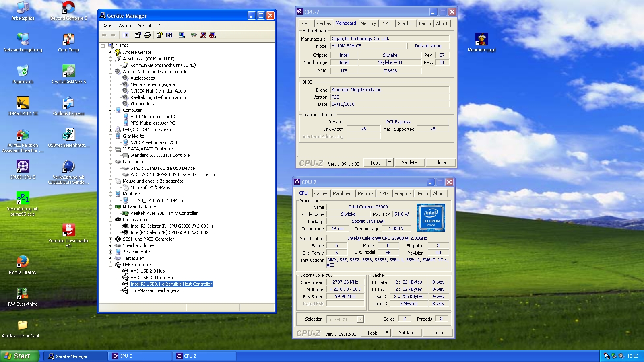Open device Properties from the toolbar icon
The width and height of the screenshot is (644, 362).
138,35
